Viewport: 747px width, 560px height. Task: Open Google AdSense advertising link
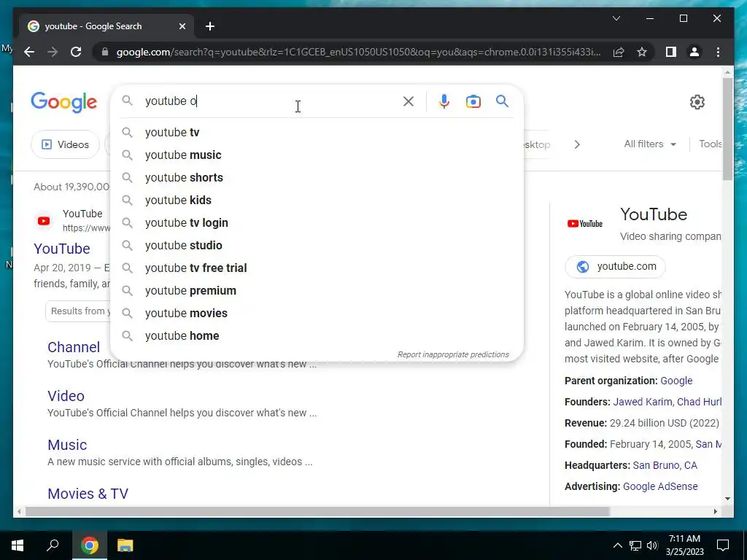[x=660, y=486]
